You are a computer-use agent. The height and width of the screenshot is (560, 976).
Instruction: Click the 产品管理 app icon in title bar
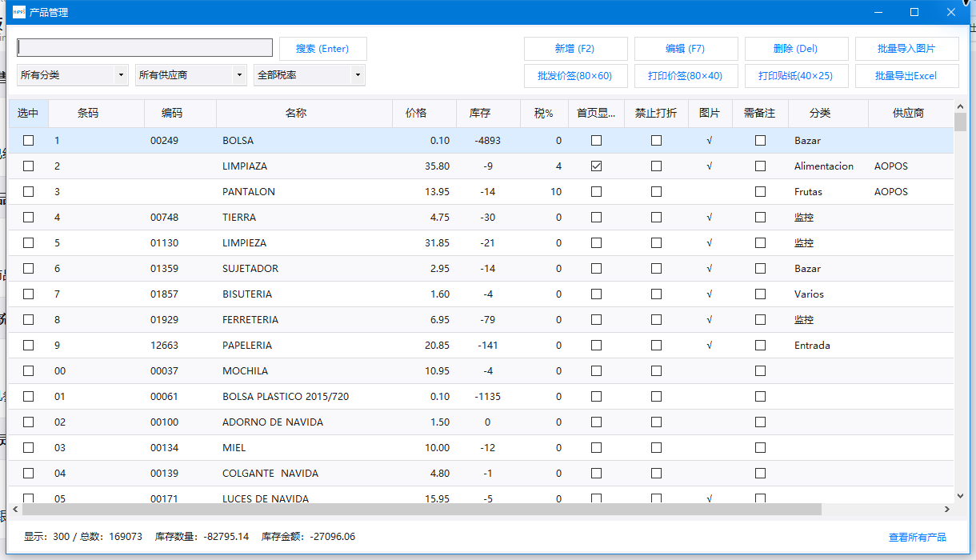point(18,12)
